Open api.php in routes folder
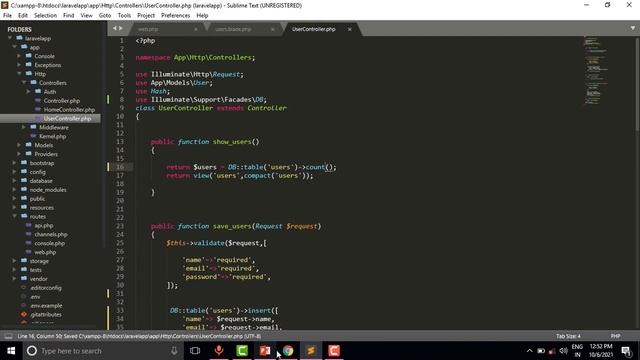The width and height of the screenshot is (640, 360). click(x=44, y=225)
